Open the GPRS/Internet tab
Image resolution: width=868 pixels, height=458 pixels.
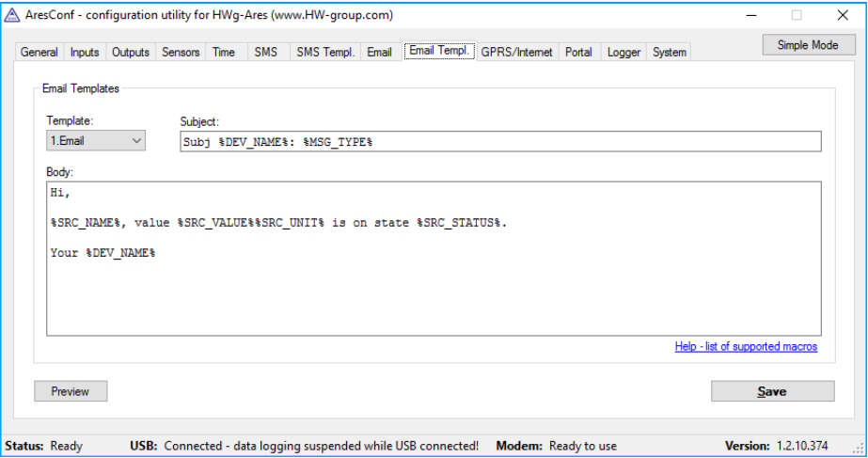pos(516,53)
